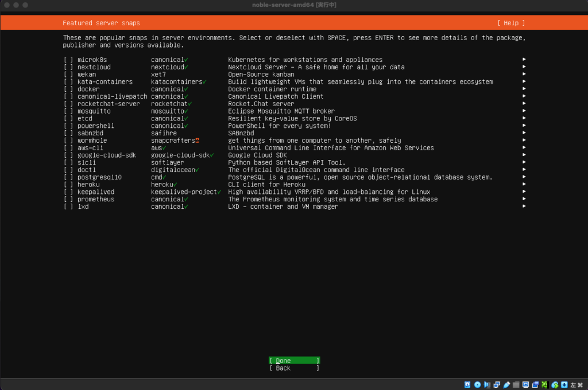The image size is (588, 390).
Task: Expand the keepalived row arrow
Action: click(x=524, y=192)
